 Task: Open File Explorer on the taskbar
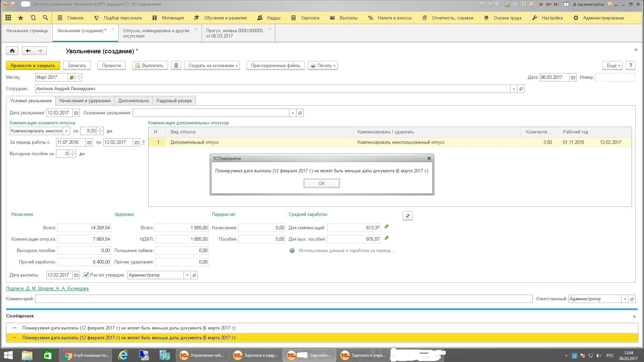(27, 355)
